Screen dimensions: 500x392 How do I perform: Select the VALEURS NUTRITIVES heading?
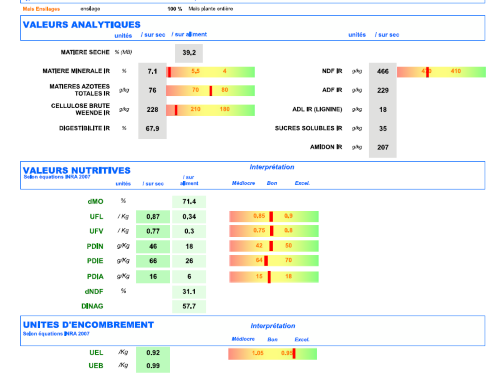(x=77, y=170)
